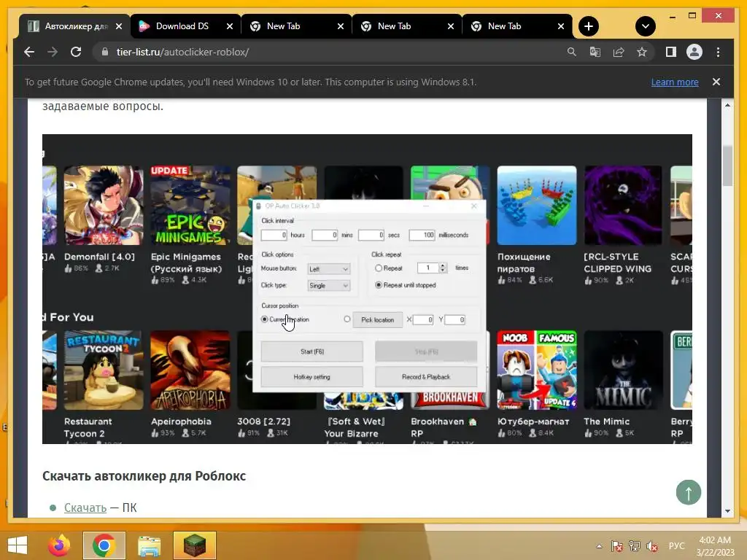Click the Hotkey setting button
The width and height of the screenshot is (747, 560).
312,377
